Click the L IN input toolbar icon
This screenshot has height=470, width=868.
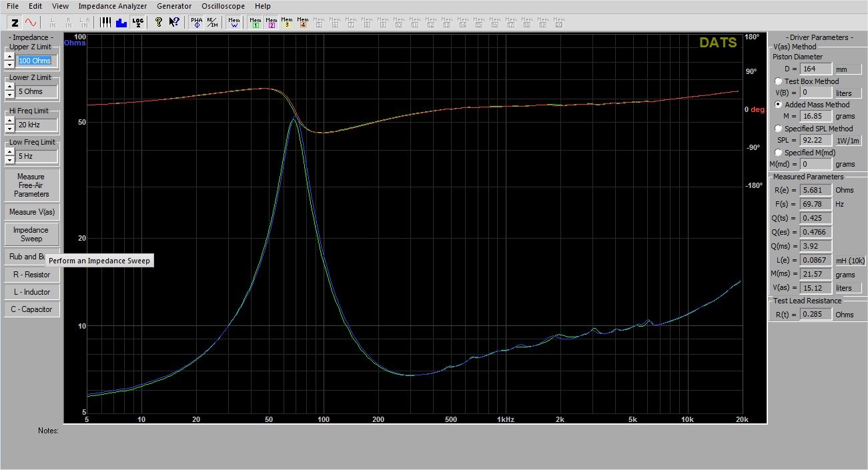53,22
